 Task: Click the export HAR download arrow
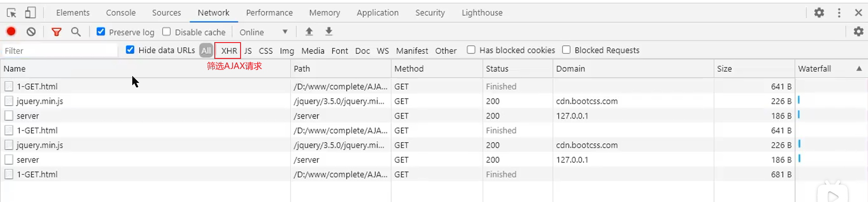[329, 32]
